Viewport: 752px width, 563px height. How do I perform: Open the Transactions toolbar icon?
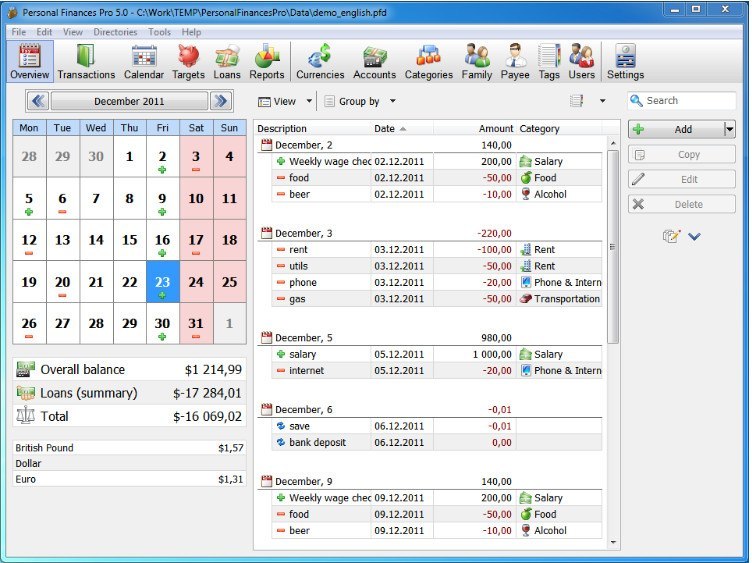[86, 61]
